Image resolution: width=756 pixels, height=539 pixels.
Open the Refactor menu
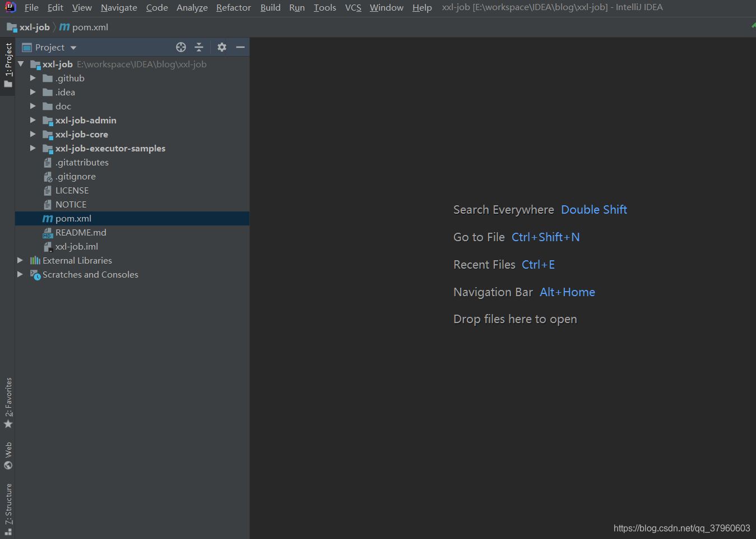click(234, 7)
